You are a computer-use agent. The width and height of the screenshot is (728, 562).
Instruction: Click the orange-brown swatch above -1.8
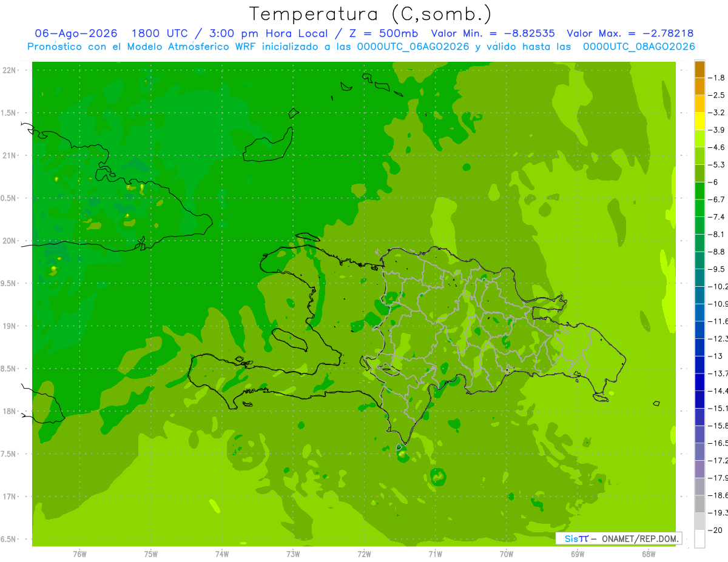[x=699, y=70]
